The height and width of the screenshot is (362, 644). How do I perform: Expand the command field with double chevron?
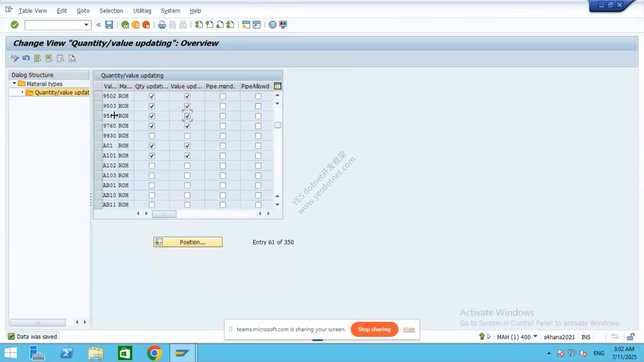click(99, 25)
